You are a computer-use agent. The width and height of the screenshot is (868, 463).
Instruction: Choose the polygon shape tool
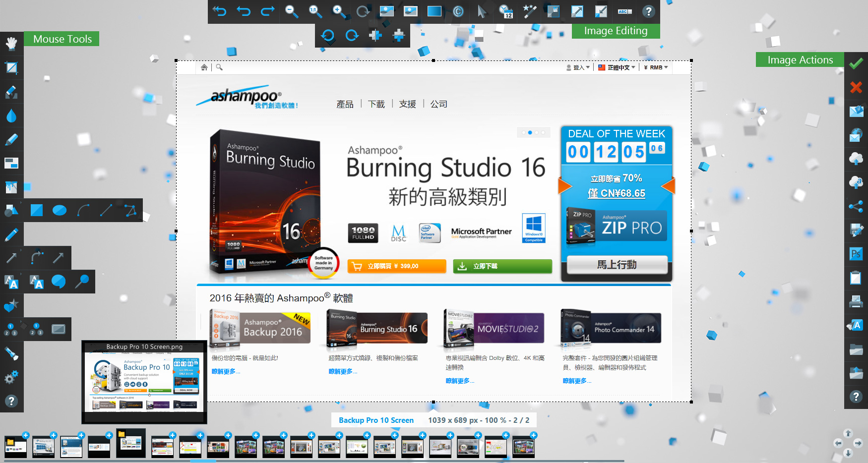click(131, 210)
